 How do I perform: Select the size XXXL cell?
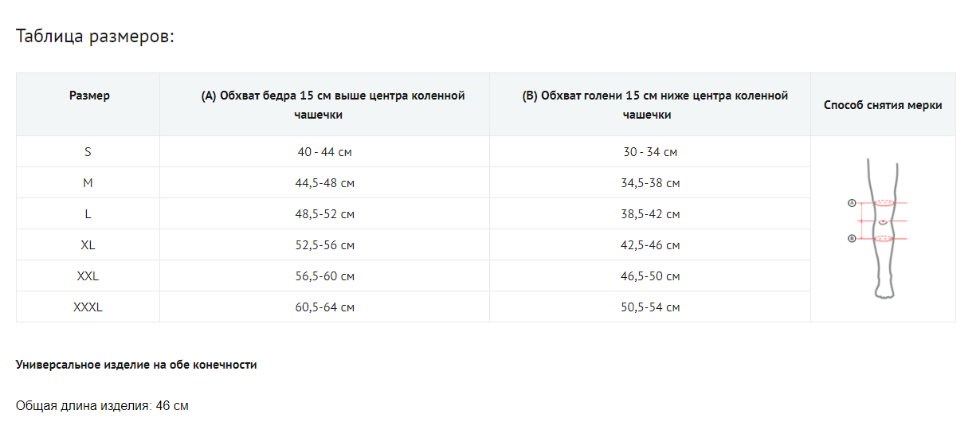tap(88, 307)
